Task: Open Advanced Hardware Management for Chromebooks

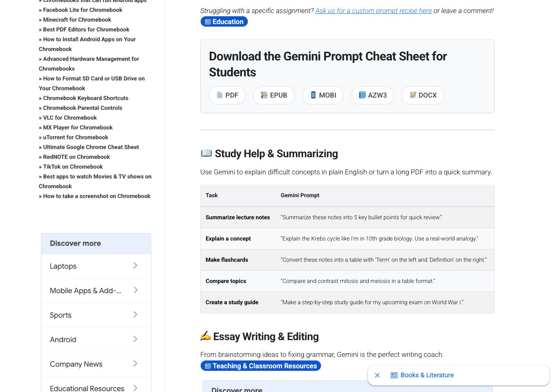Action: coord(89,64)
